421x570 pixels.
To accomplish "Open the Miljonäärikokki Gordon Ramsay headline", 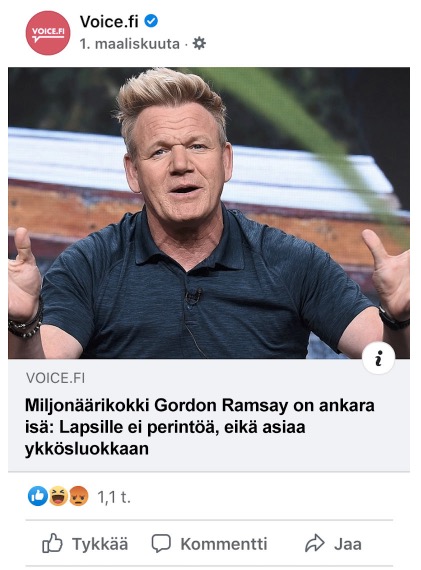I will pos(200,427).
